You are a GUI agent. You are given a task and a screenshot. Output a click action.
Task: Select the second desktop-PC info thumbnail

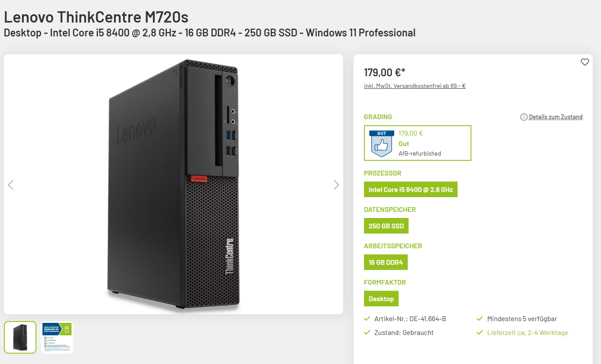click(x=57, y=337)
